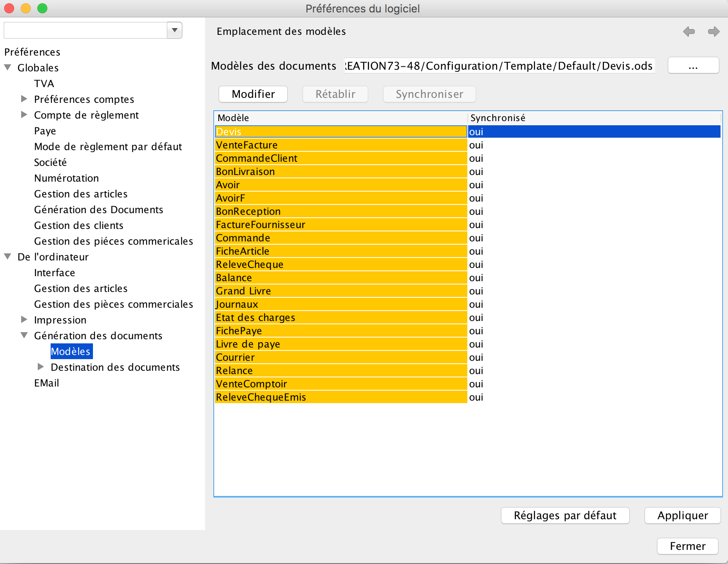Expand Destination des documents node
The image size is (728, 564).
[41, 367]
